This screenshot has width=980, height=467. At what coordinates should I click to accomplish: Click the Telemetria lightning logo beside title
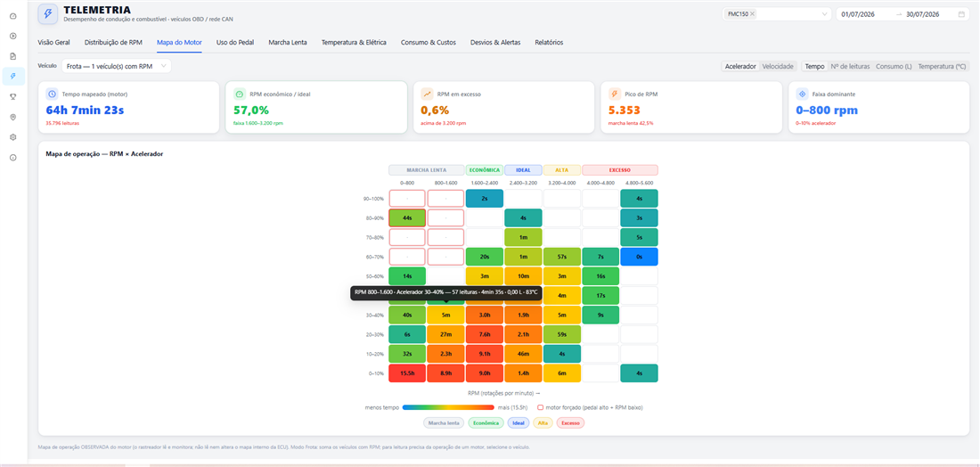(48, 13)
